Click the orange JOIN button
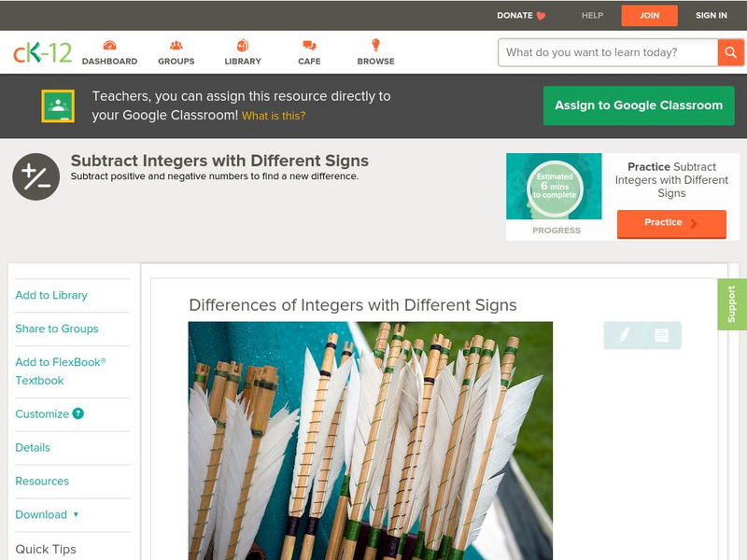 tap(649, 16)
